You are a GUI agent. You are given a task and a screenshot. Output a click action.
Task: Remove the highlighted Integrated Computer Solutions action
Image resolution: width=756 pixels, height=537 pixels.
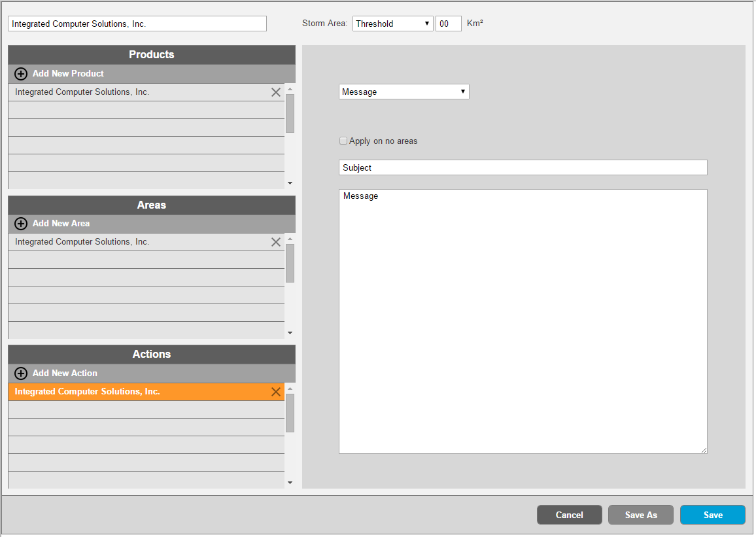[276, 392]
